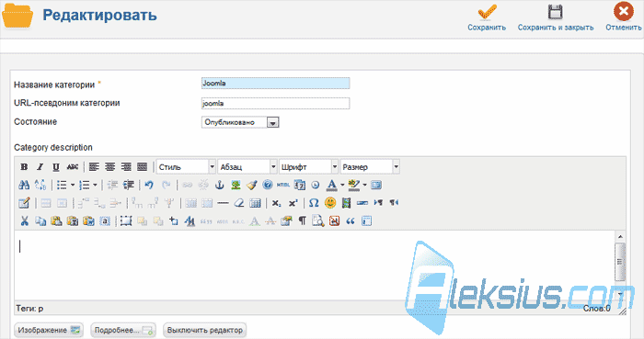Toggle Underline formatting
This screenshot has width=644, height=339.
click(56, 167)
